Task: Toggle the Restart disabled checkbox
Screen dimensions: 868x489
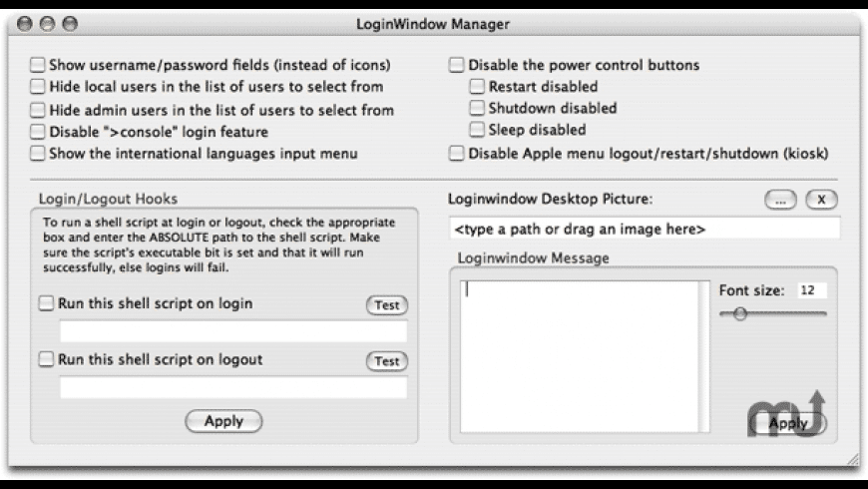Action: point(477,87)
